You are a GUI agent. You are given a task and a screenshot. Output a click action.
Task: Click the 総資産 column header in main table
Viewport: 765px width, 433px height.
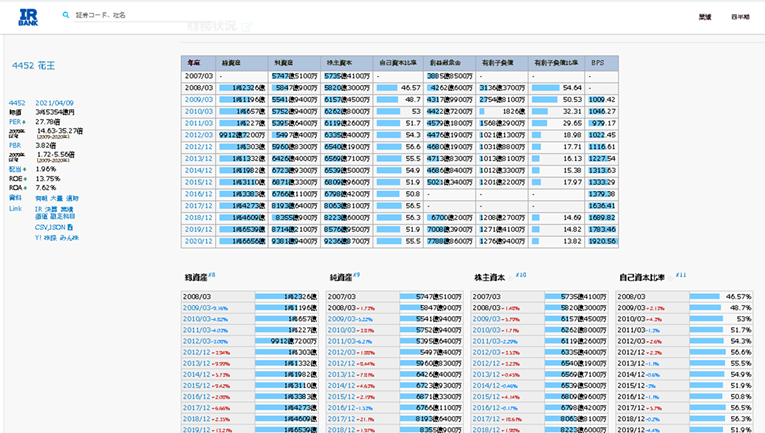tap(242, 63)
